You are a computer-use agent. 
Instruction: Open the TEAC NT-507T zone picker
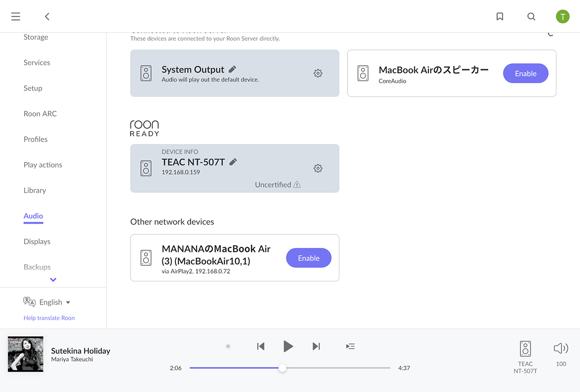pos(525,356)
